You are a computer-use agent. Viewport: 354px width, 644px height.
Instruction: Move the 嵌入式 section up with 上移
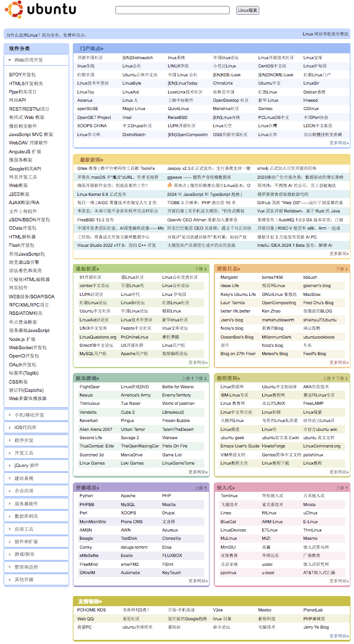[342, 488]
